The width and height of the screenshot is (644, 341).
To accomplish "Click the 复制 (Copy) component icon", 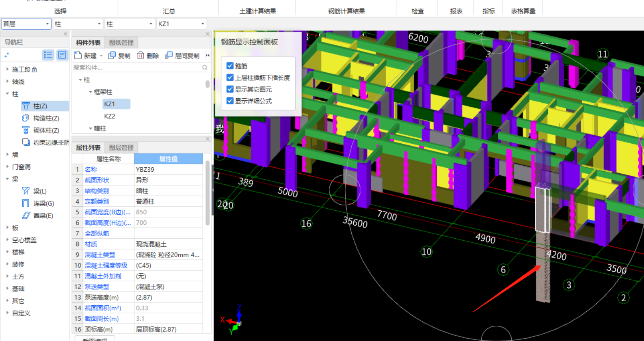I will click(x=112, y=55).
